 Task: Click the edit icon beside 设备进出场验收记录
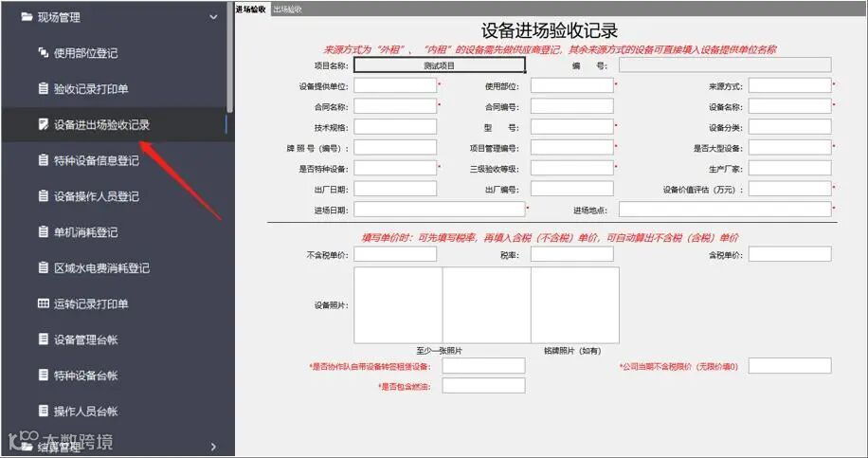44,124
